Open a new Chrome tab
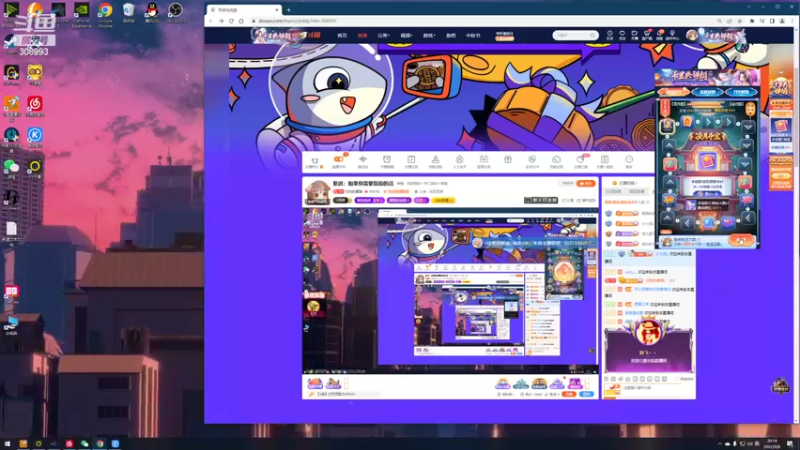The height and width of the screenshot is (450, 800). coord(289,10)
